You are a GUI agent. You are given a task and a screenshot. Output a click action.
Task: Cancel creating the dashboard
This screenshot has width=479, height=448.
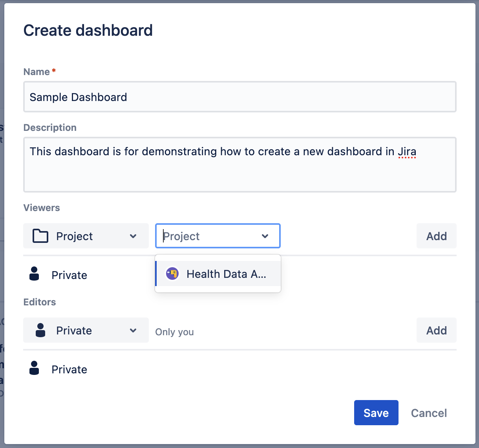(429, 413)
